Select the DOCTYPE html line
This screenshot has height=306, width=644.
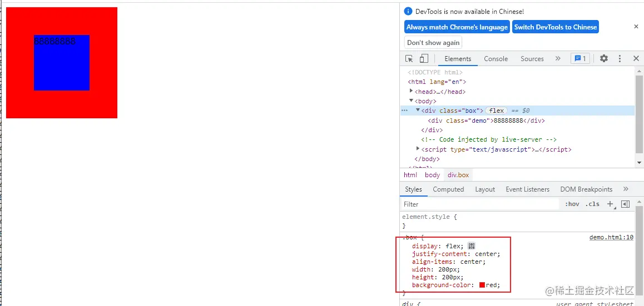pyautogui.click(x=435, y=72)
